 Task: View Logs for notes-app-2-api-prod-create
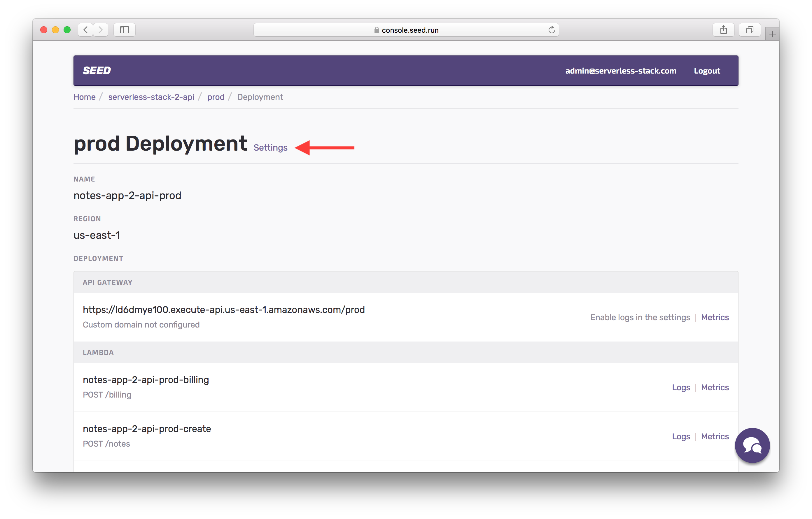coord(681,436)
